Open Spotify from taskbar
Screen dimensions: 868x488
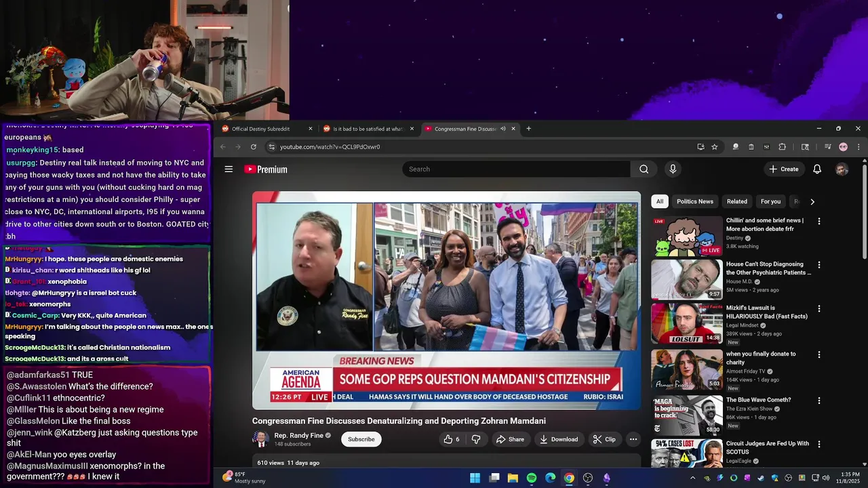532,478
